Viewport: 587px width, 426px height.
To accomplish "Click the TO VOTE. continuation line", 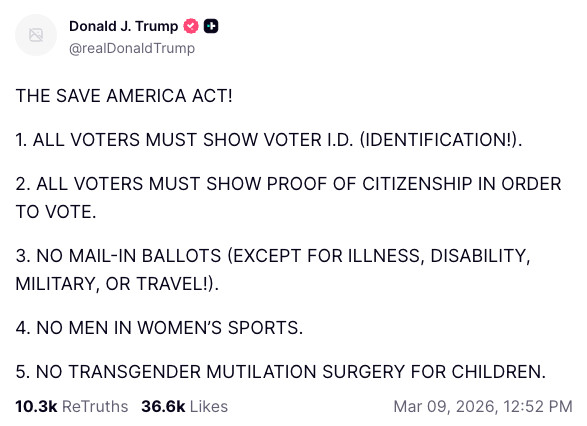I will 56,212.
